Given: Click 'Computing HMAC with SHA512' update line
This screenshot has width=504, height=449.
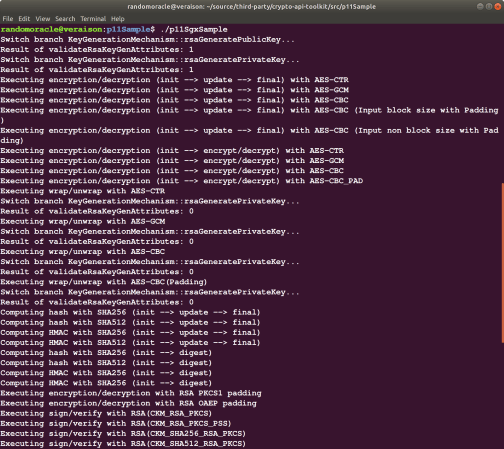Looking at the screenshot, I should click(x=130, y=343).
